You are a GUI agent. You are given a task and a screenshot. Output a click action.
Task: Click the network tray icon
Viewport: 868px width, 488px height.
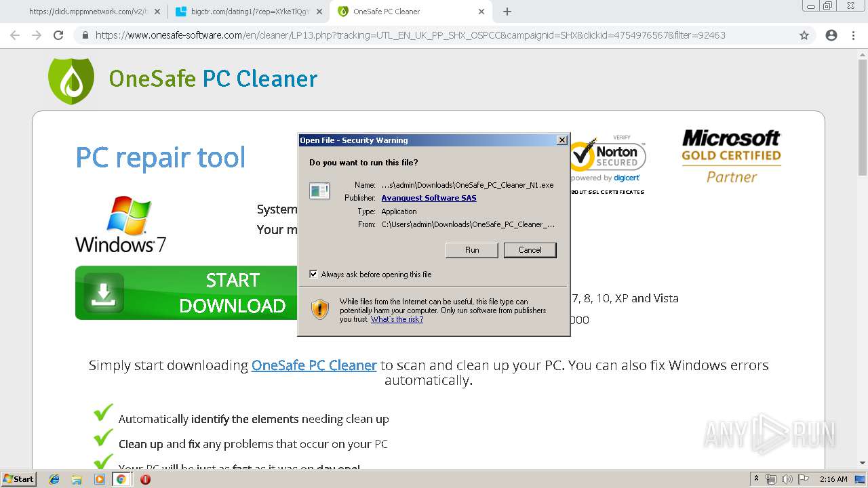[x=771, y=479]
